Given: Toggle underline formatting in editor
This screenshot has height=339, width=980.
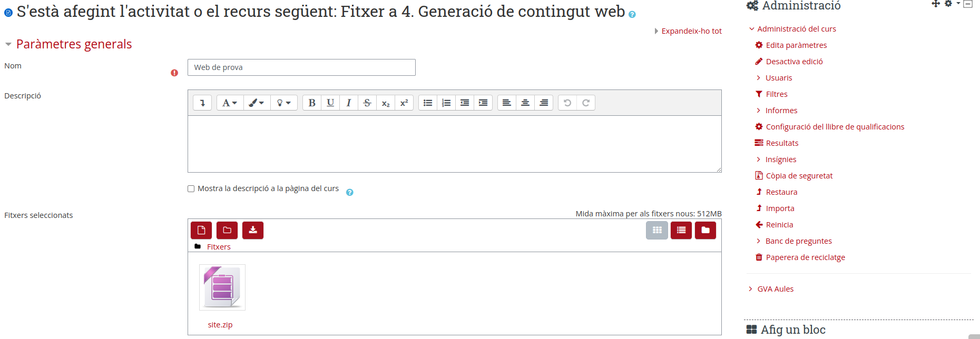Looking at the screenshot, I should click(330, 103).
